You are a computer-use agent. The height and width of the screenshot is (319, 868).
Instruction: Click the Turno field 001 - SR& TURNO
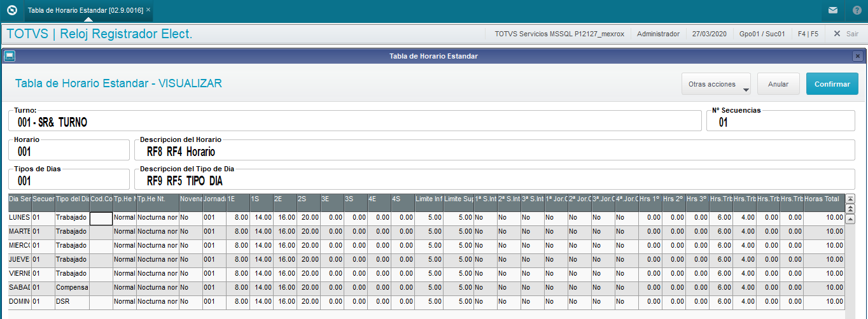click(x=355, y=120)
